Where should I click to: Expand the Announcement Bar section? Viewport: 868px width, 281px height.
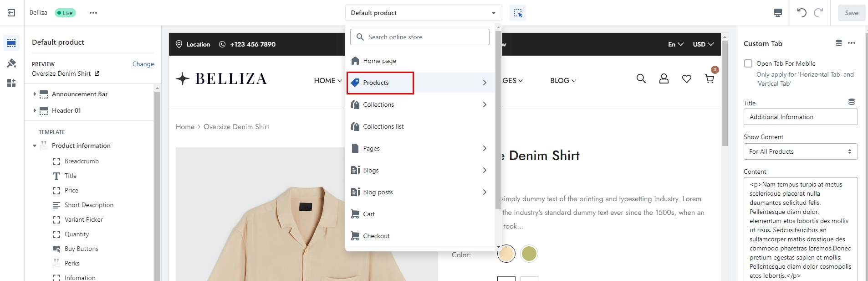[35, 94]
